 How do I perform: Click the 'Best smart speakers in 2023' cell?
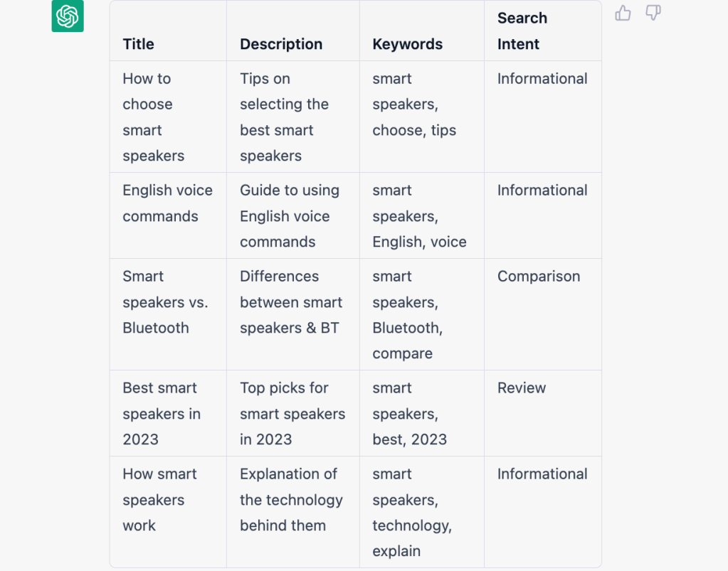162,414
